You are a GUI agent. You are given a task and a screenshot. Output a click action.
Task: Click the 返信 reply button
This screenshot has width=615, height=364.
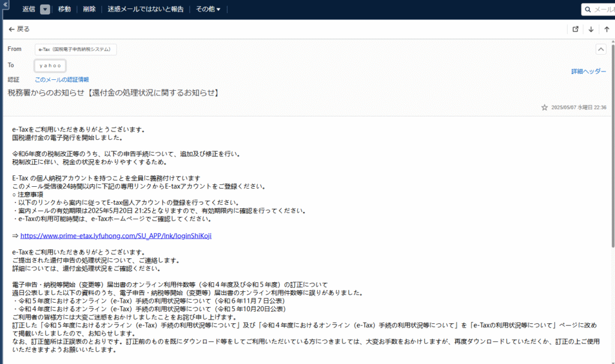coord(29,9)
